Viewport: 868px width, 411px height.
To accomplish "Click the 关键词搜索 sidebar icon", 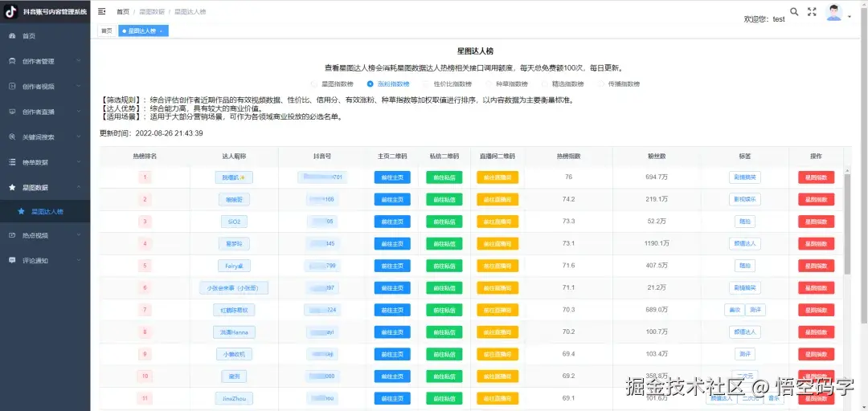I will pyautogui.click(x=12, y=137).
